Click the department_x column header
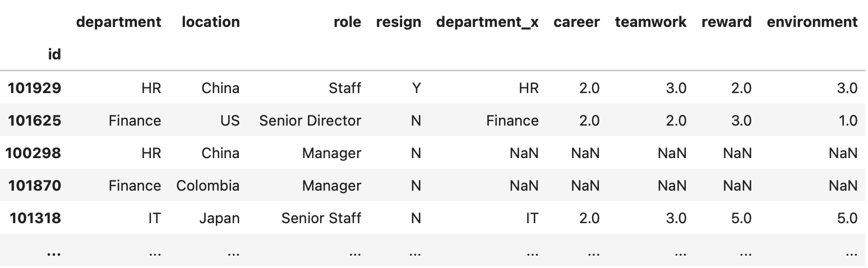Viewport: 868px width, 268px height. (487, 22)
